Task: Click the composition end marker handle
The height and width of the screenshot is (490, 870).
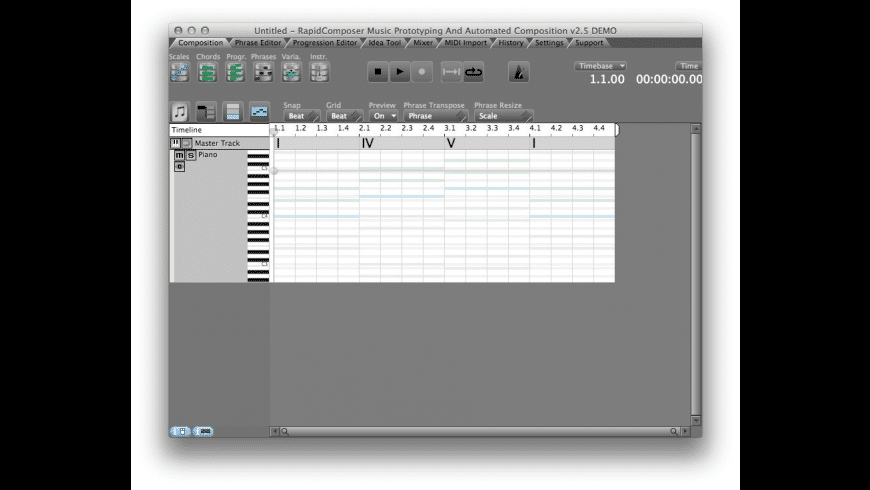Action: click(x=617, y=130)
